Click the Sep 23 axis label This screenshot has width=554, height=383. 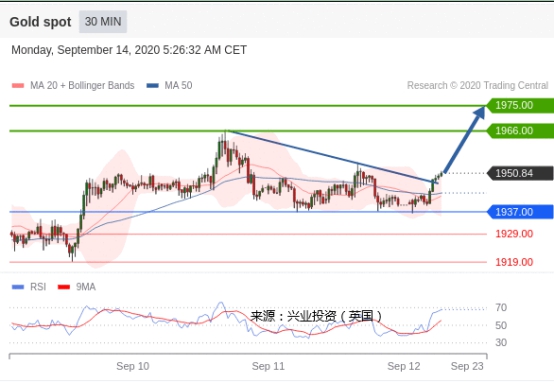(x=467, y=366)
